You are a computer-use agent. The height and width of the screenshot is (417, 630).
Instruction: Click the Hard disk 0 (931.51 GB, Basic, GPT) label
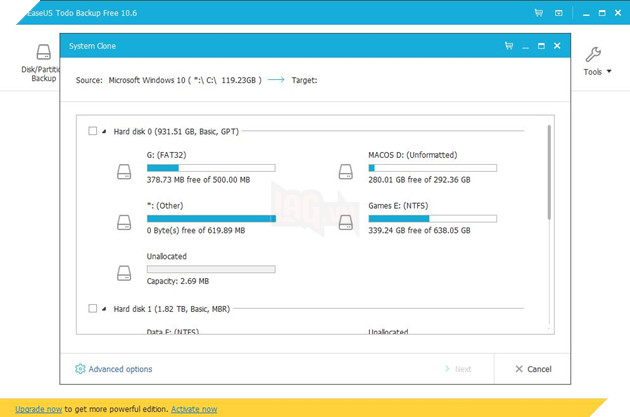[x=176, y=131]
